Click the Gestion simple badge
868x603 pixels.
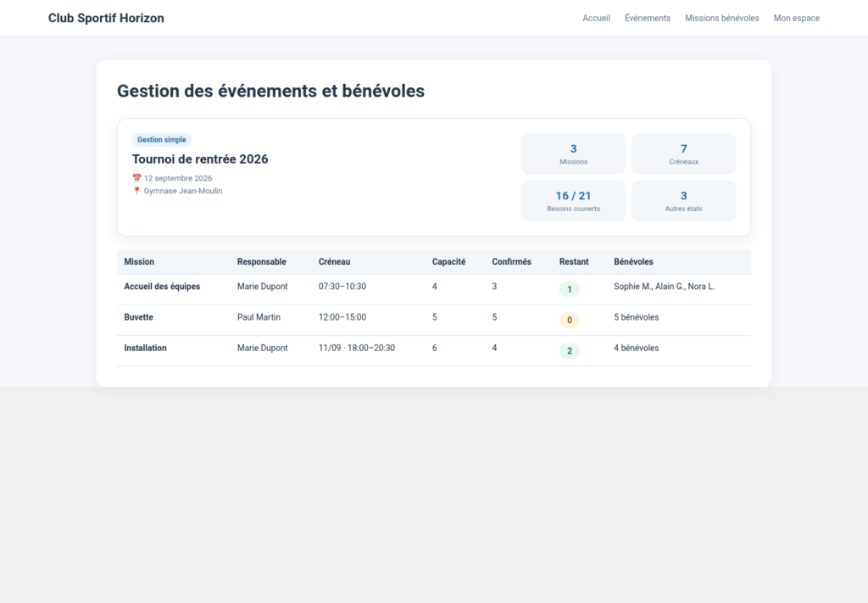click(x=162, y=140)
